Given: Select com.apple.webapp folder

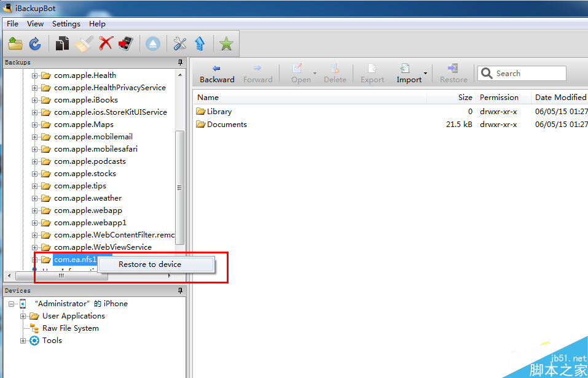Looking at the screenshot, I should coord(88,210).
